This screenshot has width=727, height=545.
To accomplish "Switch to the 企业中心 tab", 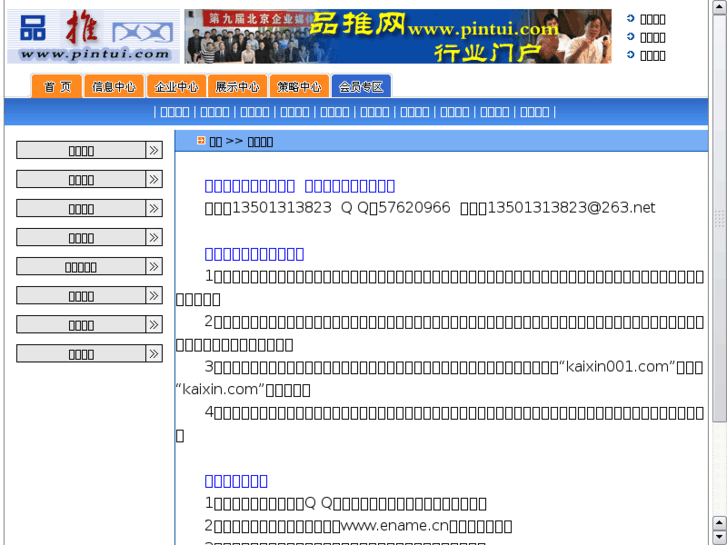I will [176, 86].
